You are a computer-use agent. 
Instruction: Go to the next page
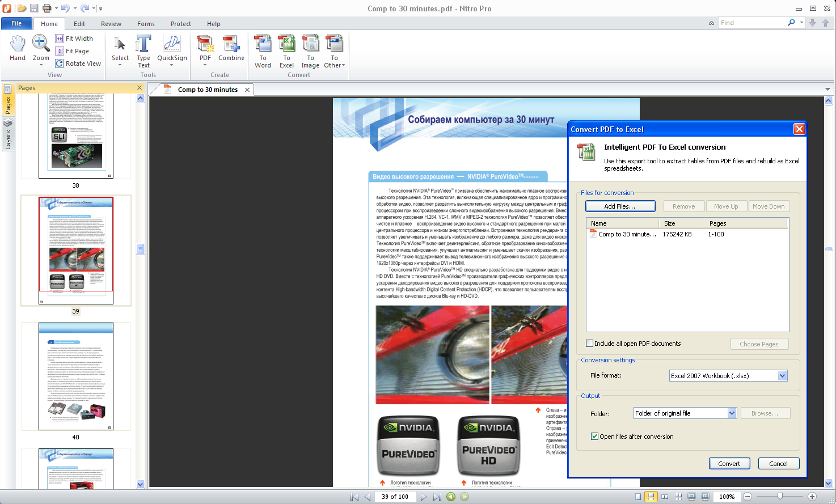[x=424, y=497]
